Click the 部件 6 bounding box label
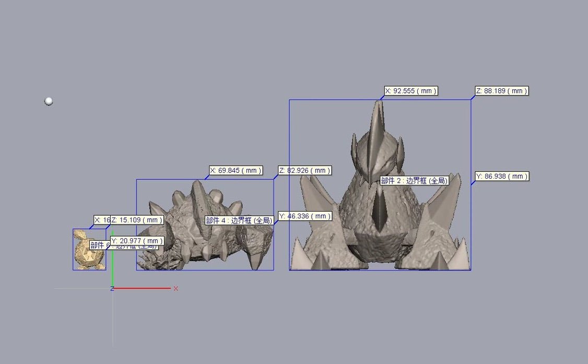Image resolution: width=588 pixels, height=364 pixels. tap(100, 245)
